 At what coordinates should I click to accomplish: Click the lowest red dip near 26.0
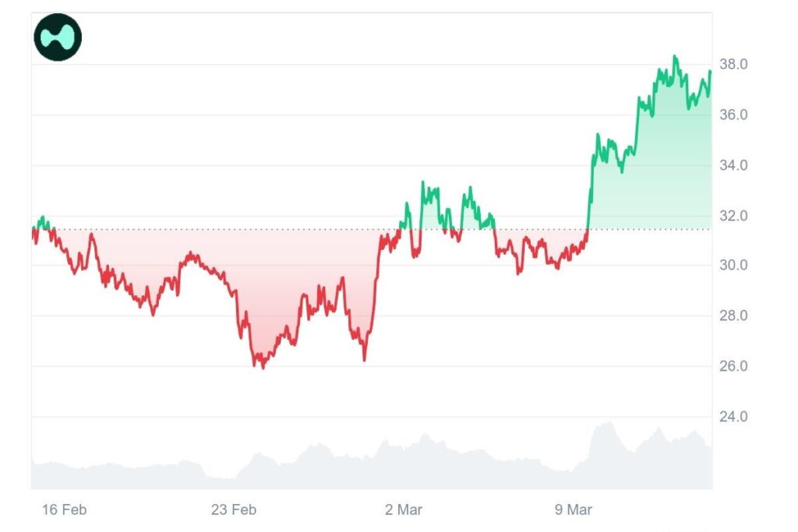263,367
